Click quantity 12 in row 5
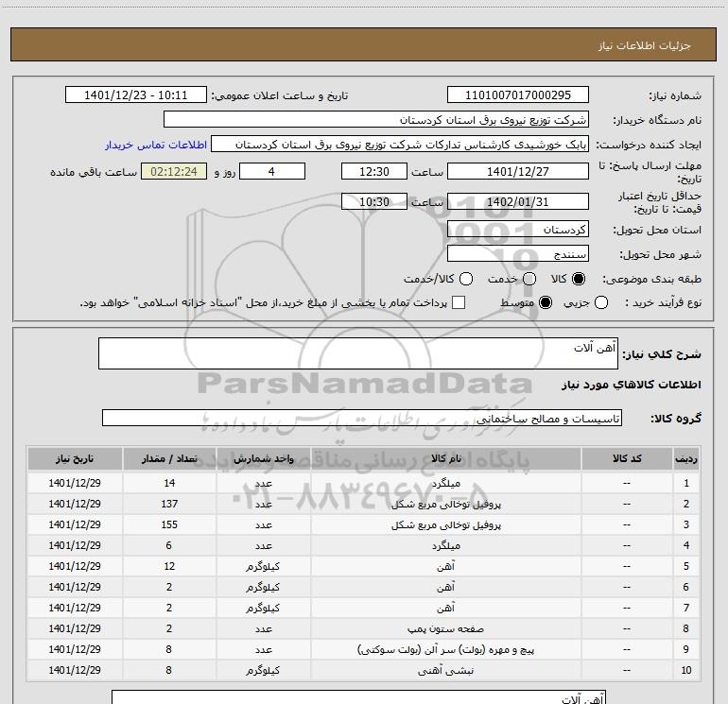Viewport: 728px width, 704px height. pyautogui.click(x=169, y=566)
